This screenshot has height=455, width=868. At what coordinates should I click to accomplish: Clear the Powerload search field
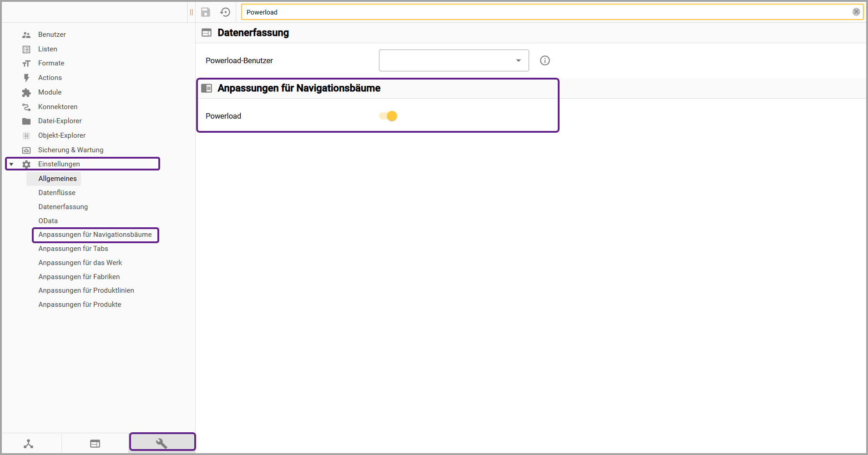pos(856,12)
